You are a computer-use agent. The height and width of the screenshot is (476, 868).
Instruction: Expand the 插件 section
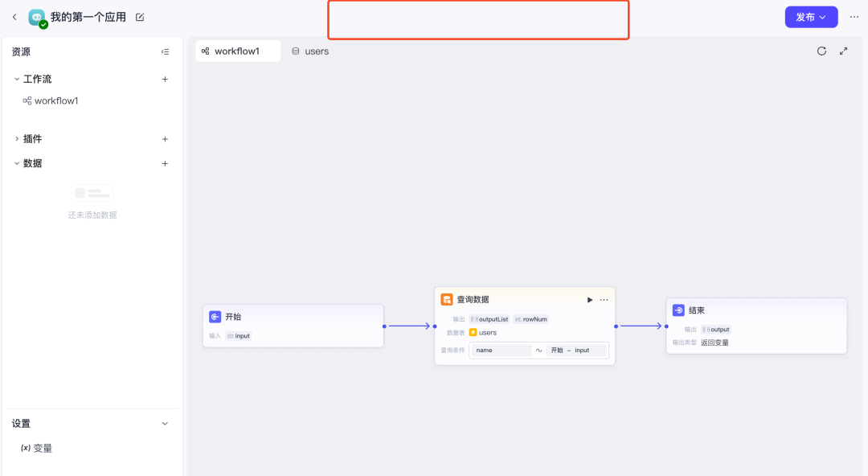pos(17,139)
